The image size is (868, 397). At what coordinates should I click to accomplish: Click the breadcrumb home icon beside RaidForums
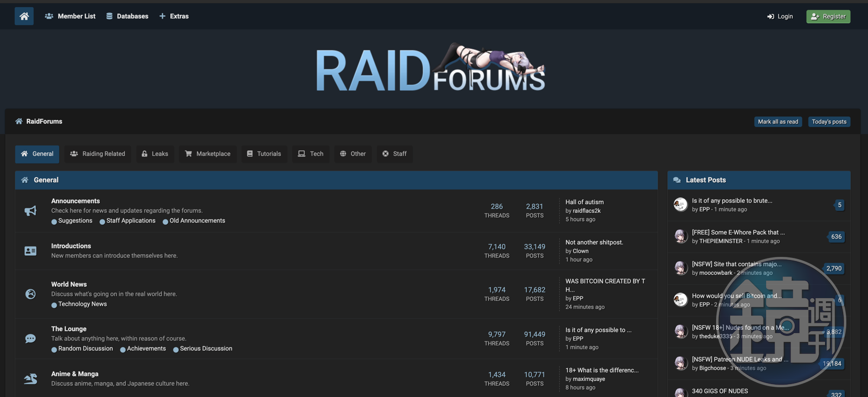(x=19, y=122)
